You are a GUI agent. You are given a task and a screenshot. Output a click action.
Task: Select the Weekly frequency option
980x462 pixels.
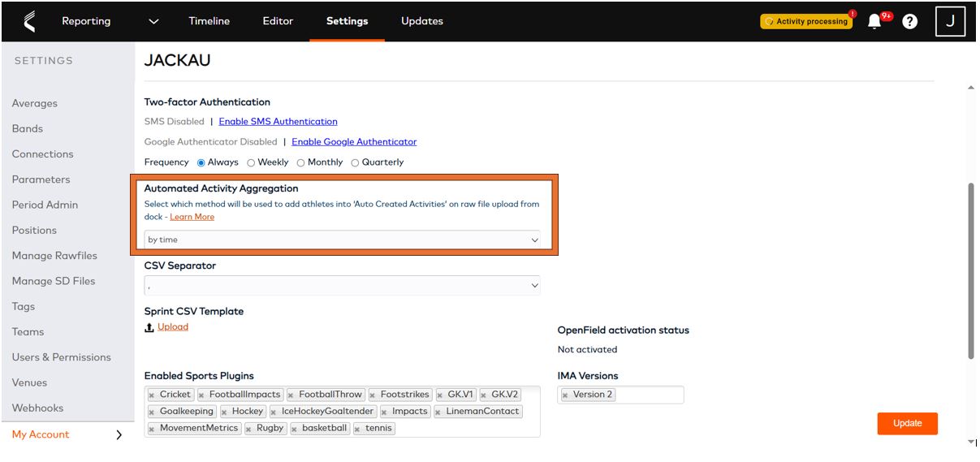[x=251, y=162]
